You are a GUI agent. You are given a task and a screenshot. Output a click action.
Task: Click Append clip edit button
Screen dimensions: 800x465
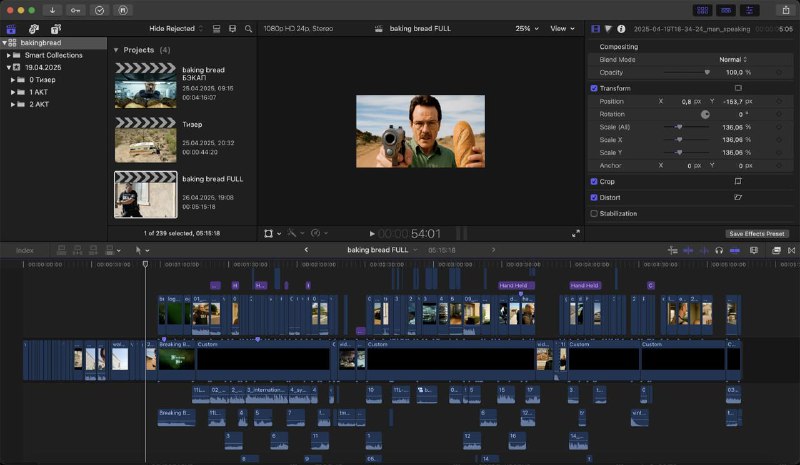[93, 250]
